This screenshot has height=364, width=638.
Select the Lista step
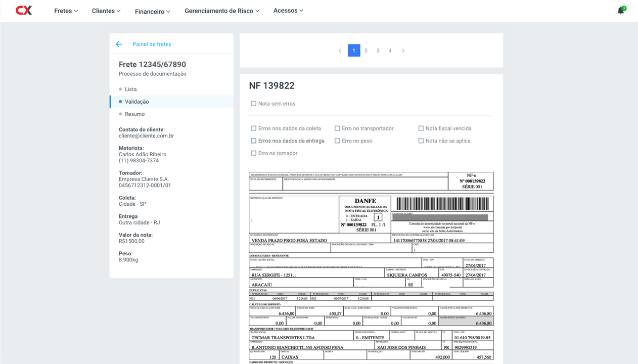[131, 89]
